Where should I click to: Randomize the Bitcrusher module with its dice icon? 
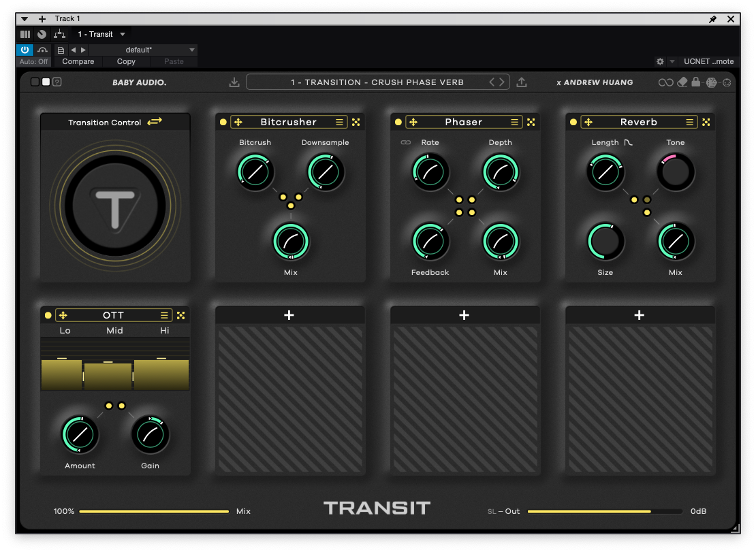356,123
